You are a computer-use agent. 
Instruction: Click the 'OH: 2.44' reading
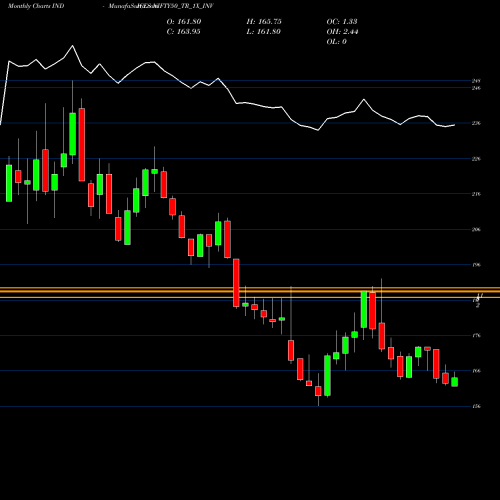(x=342, y=31)
